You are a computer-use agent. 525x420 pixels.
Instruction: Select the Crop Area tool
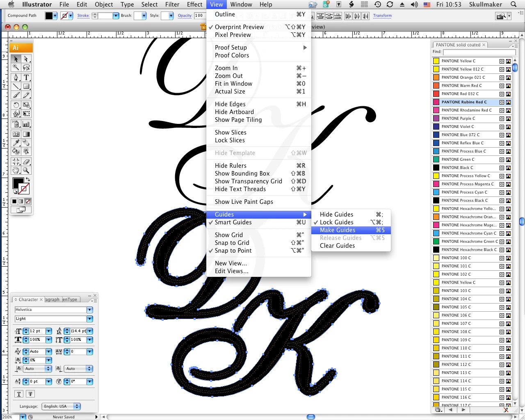(x=16, y=162)
